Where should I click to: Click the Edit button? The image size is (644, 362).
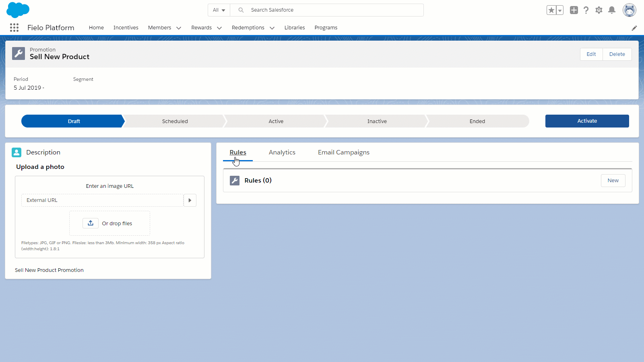pos(591,54)
